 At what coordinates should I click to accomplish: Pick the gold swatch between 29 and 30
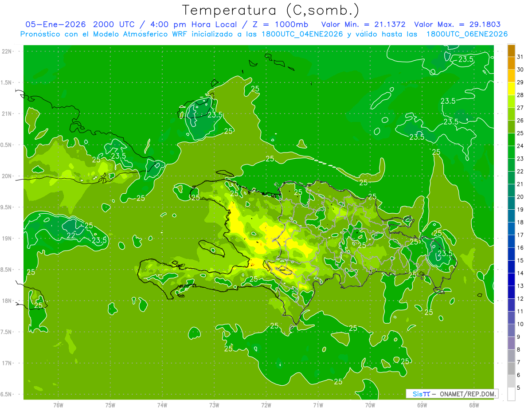point(511,76)
